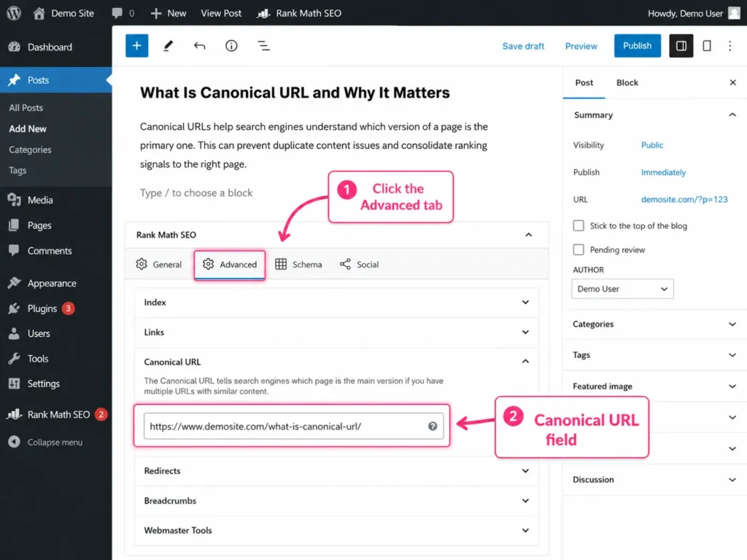Click the canonical URL help question icon
The height and width of the screenshot is (560, 747).
coord(433,426)
